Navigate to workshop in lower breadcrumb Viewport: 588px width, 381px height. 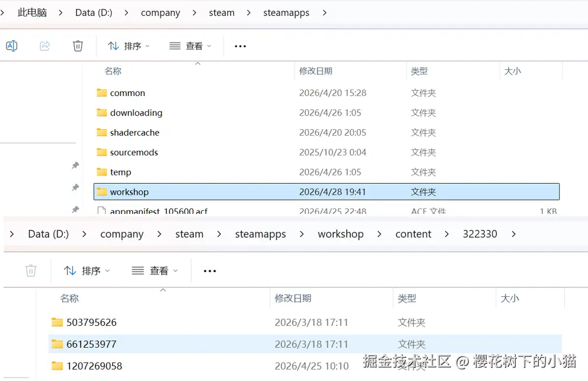(x=340, y=234)
